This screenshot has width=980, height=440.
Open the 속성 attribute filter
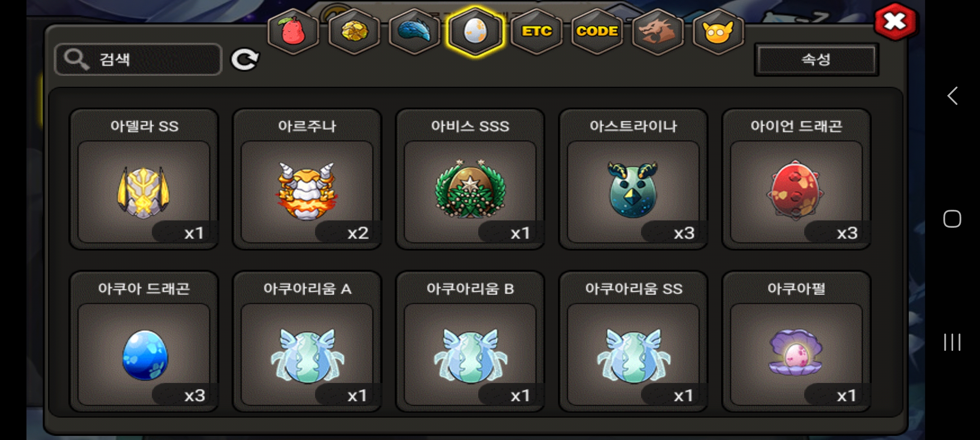coord(816,59)
